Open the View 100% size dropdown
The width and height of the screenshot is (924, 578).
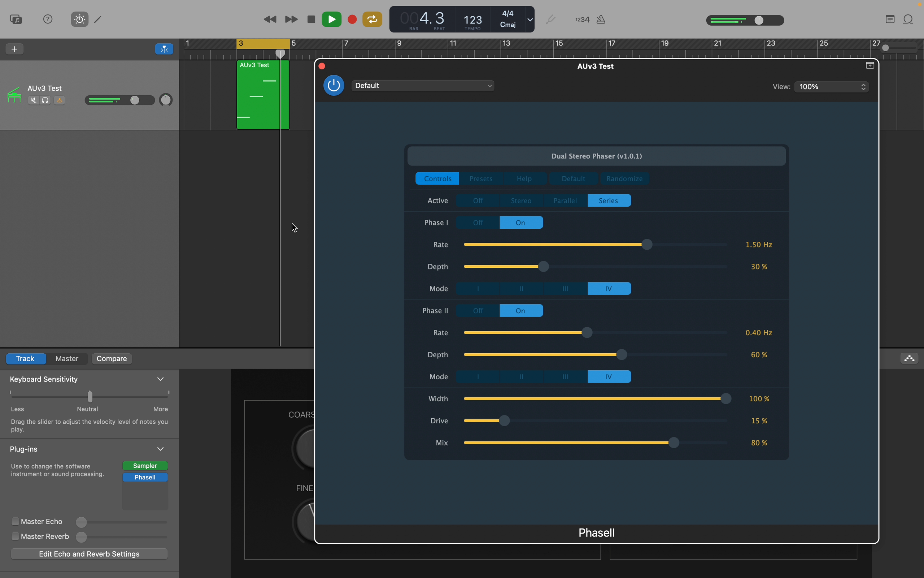point(832,87)
